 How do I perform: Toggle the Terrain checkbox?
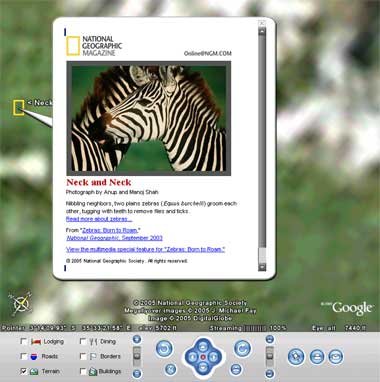[x=24, y=371]
